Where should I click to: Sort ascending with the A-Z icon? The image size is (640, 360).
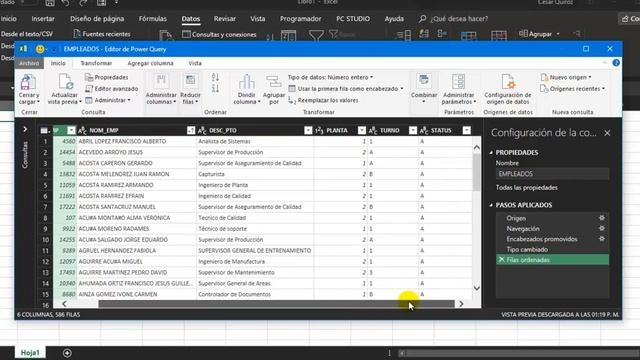tap(216, 77)
